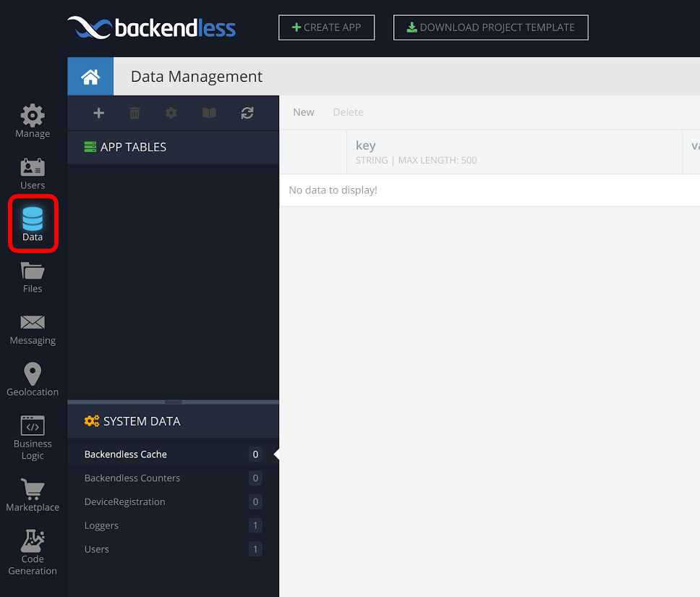Open the Files folder section
Image resolution: width=700 pixels, height=597 pixels.
[33, 277]
